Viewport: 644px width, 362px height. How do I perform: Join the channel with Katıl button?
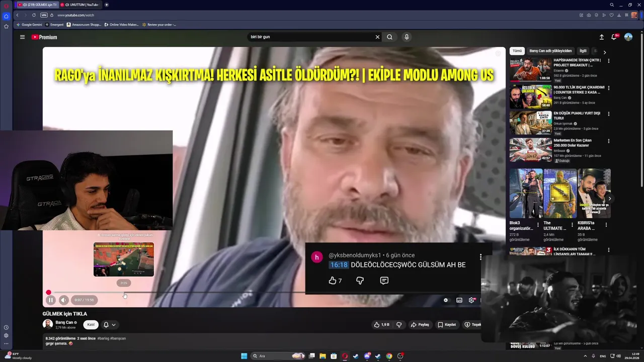(x=91, y=325)
